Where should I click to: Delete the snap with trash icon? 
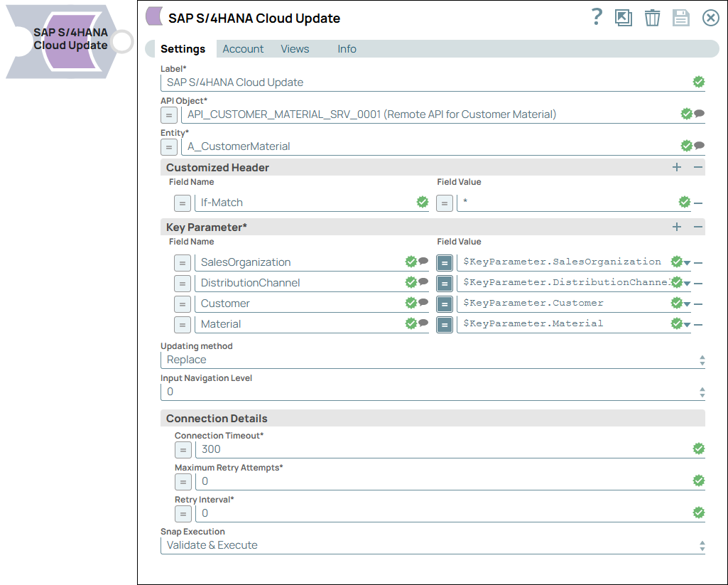(x=652, y=18)
